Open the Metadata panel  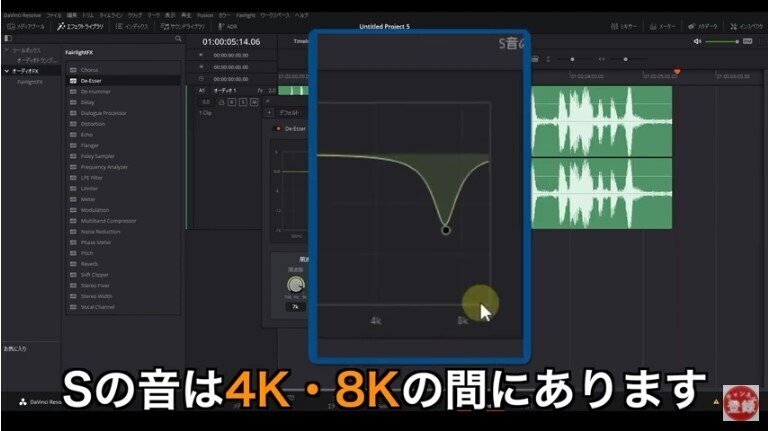pyautogui.click(x=702, y=26)
